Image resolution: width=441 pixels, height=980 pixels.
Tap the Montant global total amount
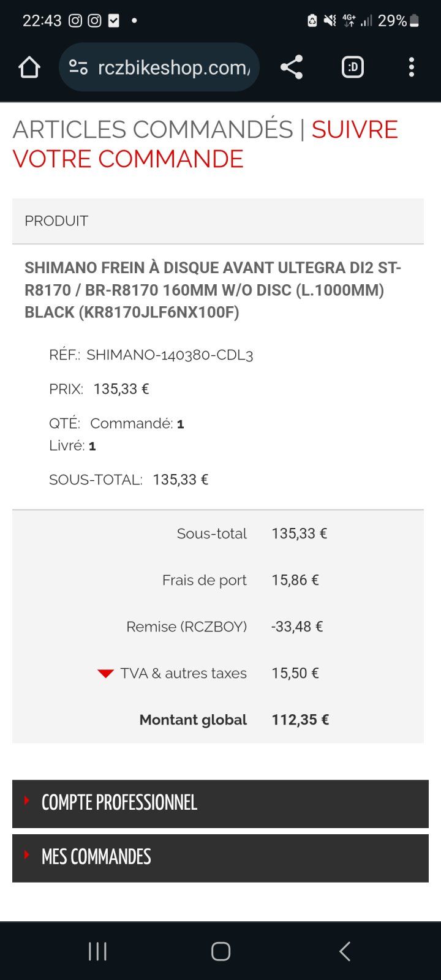[300, 720]
